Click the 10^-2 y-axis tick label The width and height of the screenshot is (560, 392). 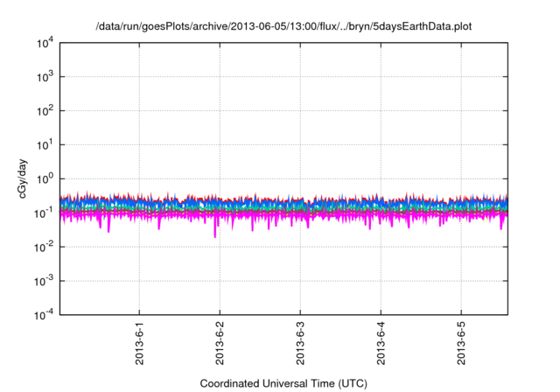[x=44, y=247]
